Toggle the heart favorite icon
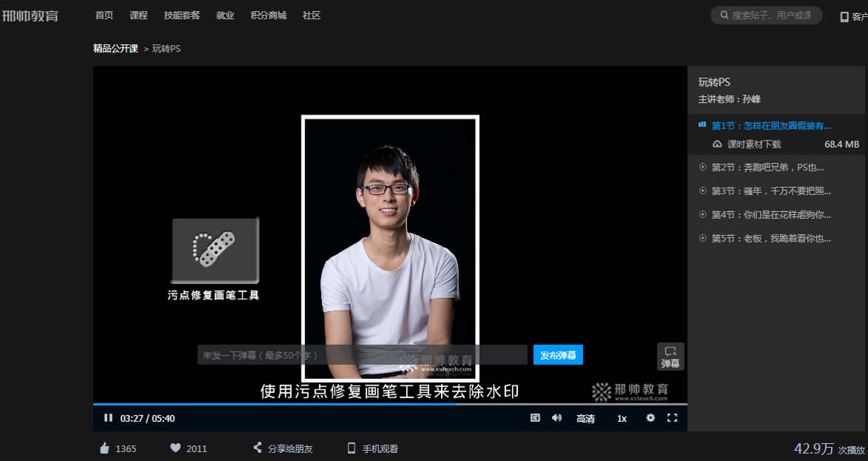The image size is (868, 461). click(175, 448)
